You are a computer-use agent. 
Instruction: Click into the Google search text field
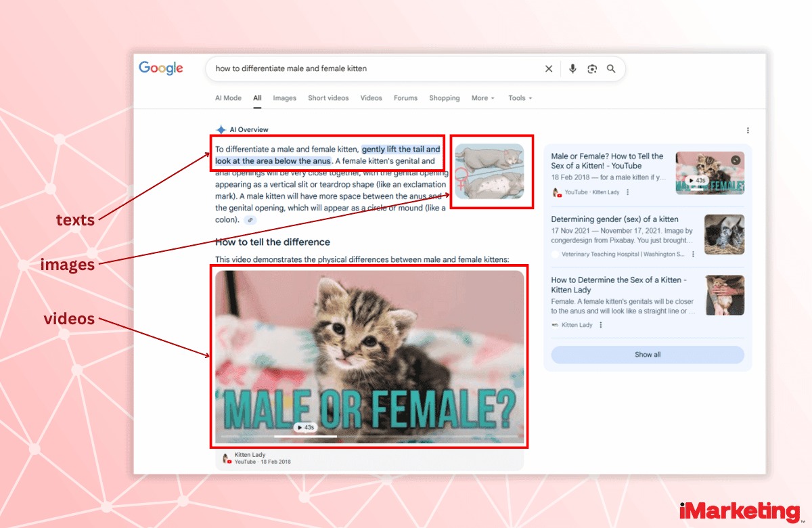(372, 69)
